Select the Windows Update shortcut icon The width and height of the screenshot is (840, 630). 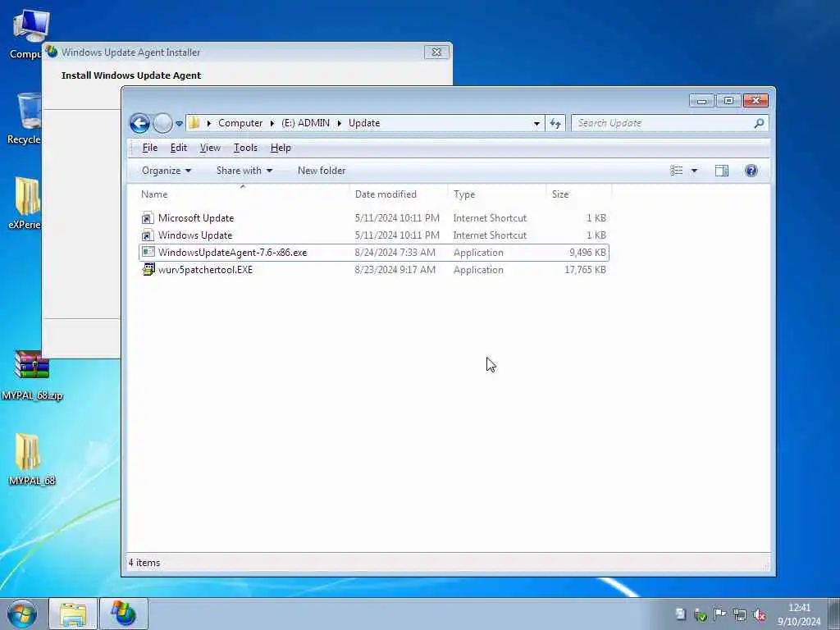point(148,235)
